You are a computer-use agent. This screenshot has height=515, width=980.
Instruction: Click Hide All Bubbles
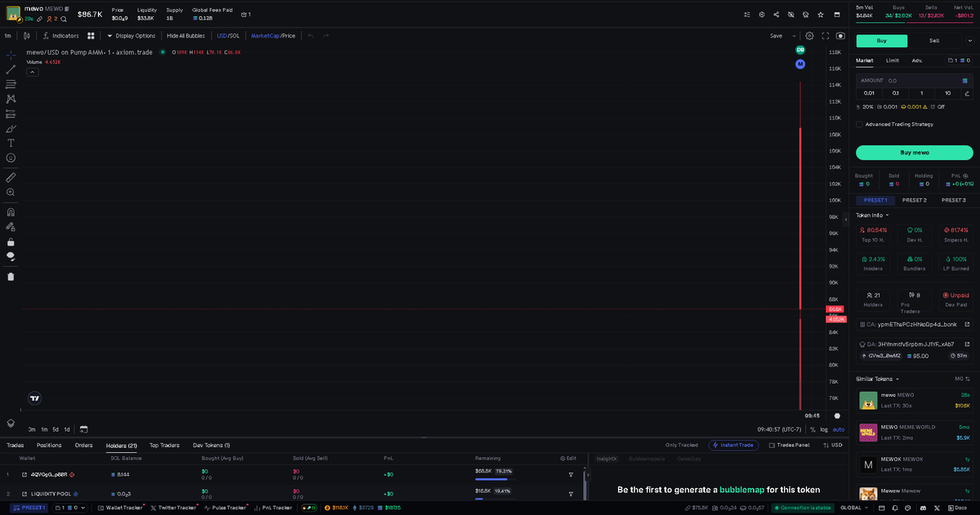point(185,36)
